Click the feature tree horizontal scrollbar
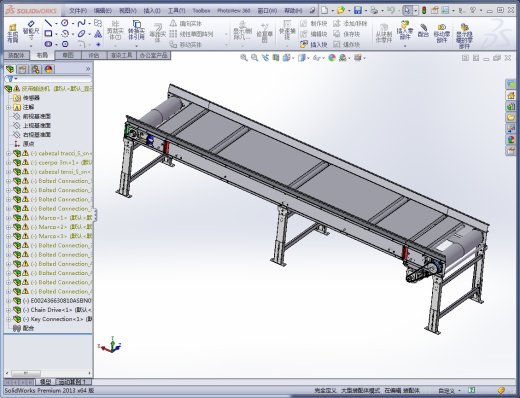 tap(48, 373)
